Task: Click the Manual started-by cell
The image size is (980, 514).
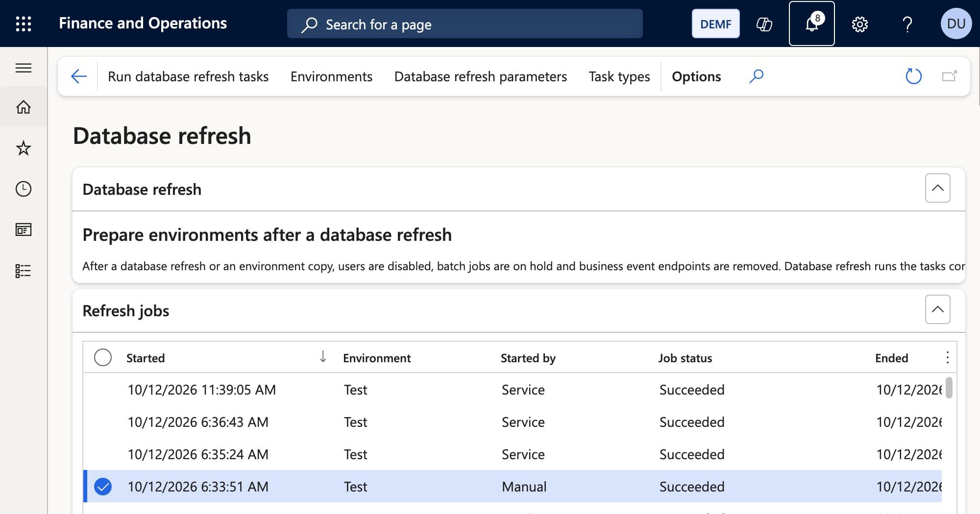Action: [x=524, y=487]
